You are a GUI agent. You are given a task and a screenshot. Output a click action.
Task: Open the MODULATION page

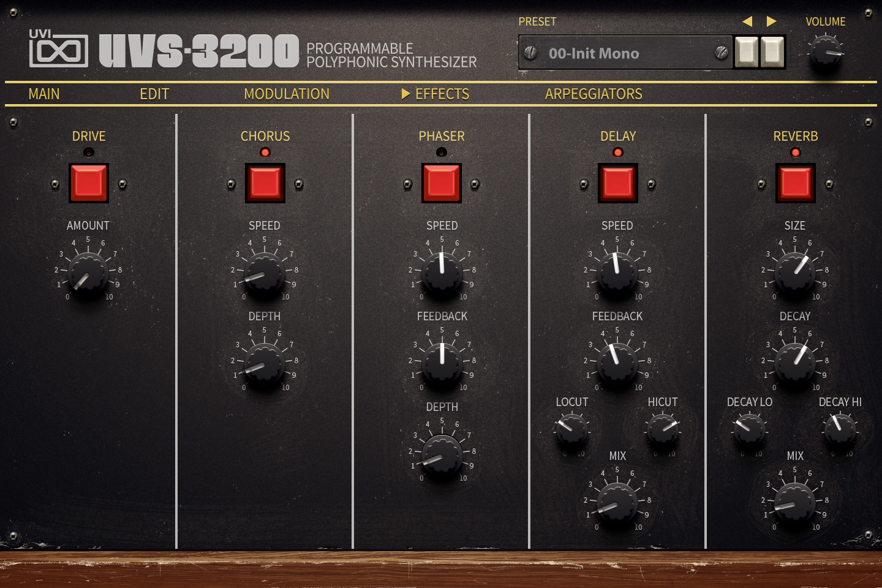coord(287,94)
